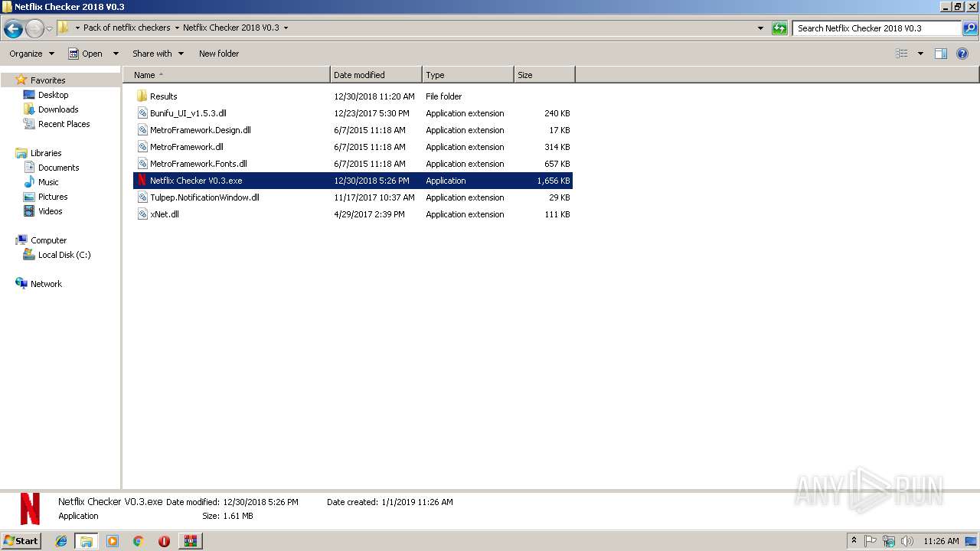Select the Tulpep.NotificationWindow.dll file icon
Screen dimensions: 980x551
click(142, 197)
